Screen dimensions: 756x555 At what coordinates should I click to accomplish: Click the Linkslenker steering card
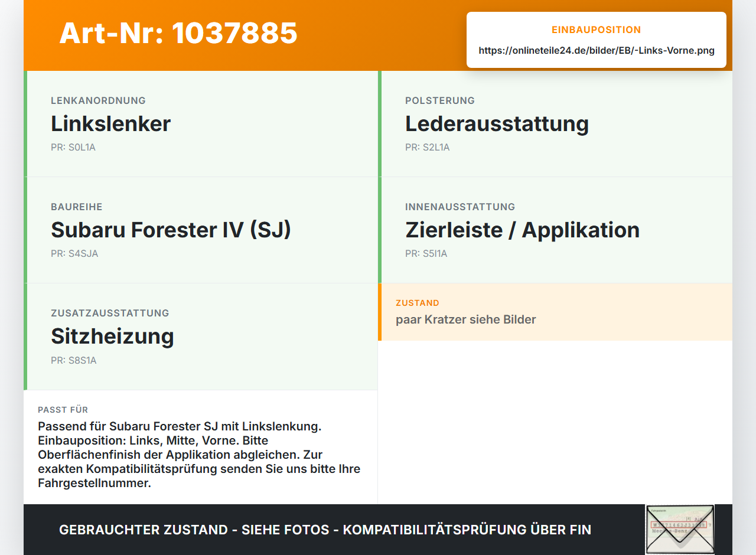tap(201, 124)
